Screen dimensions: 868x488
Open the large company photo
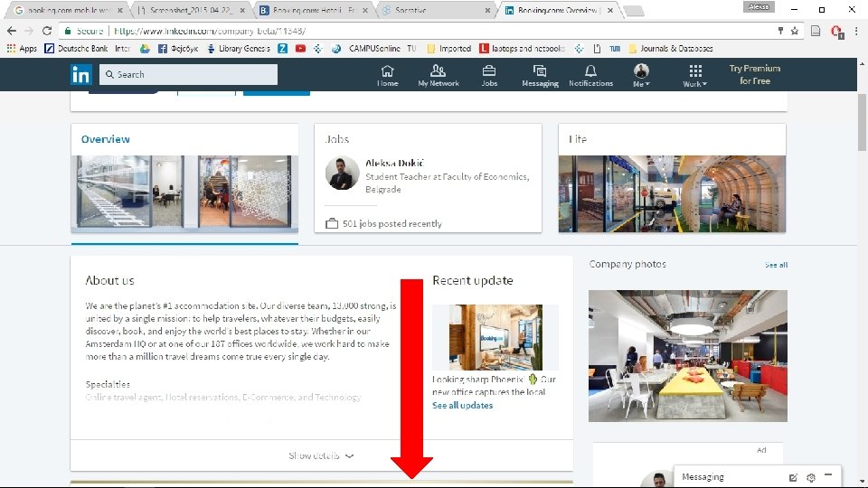point(687,356)
